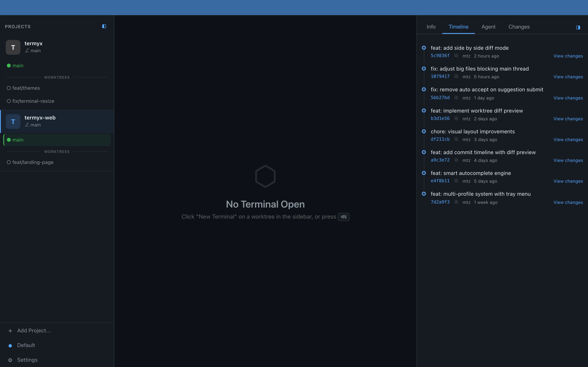Collapse worktrees under the termyx project
This screenshot has height=367, width=588.
(x=57, y=77)
